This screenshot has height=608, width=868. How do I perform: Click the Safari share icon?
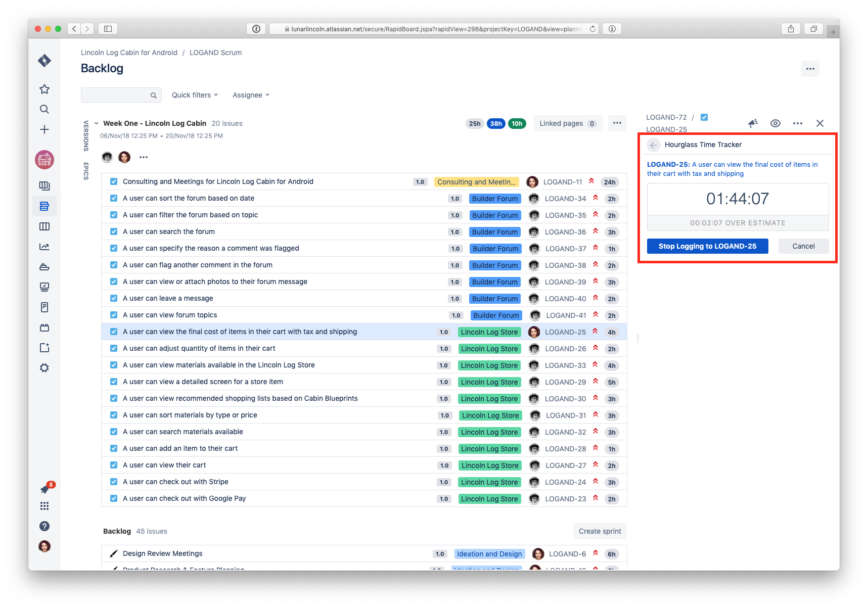[x=791, y=29]
